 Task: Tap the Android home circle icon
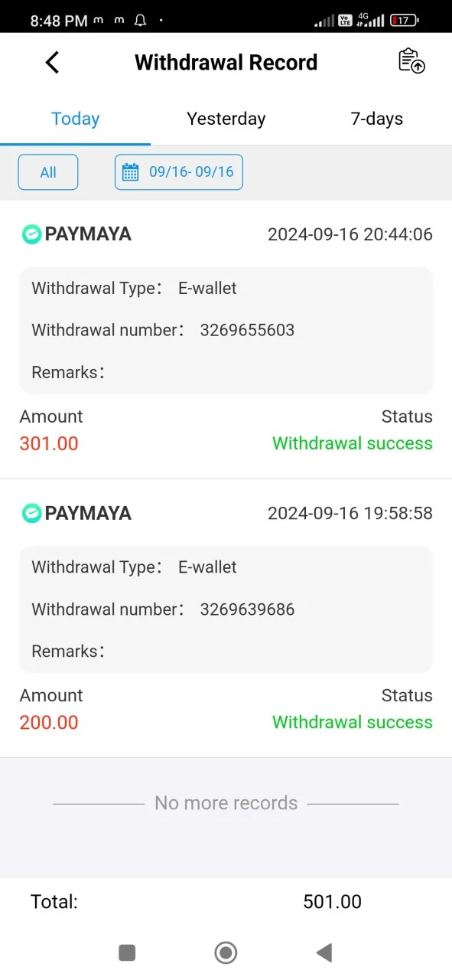[226, 952]
